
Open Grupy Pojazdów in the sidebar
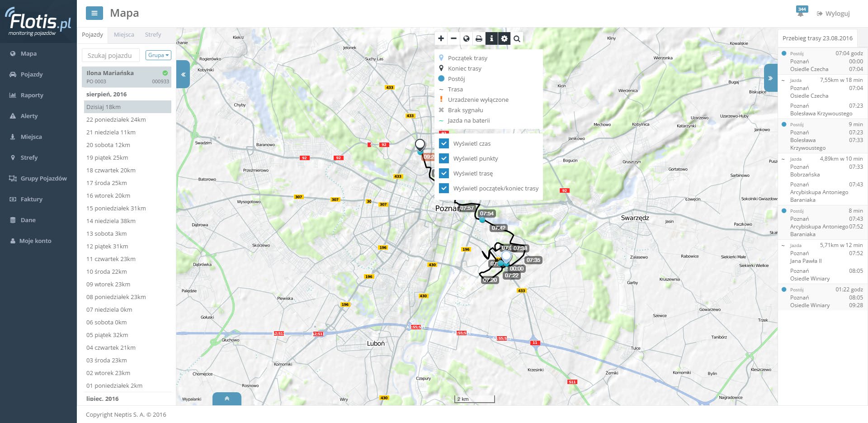(43, 178)
